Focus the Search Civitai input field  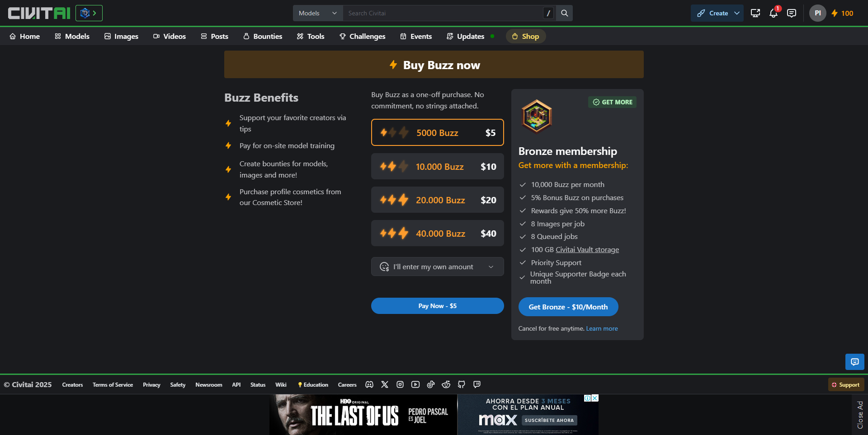(x=443, y=13)
